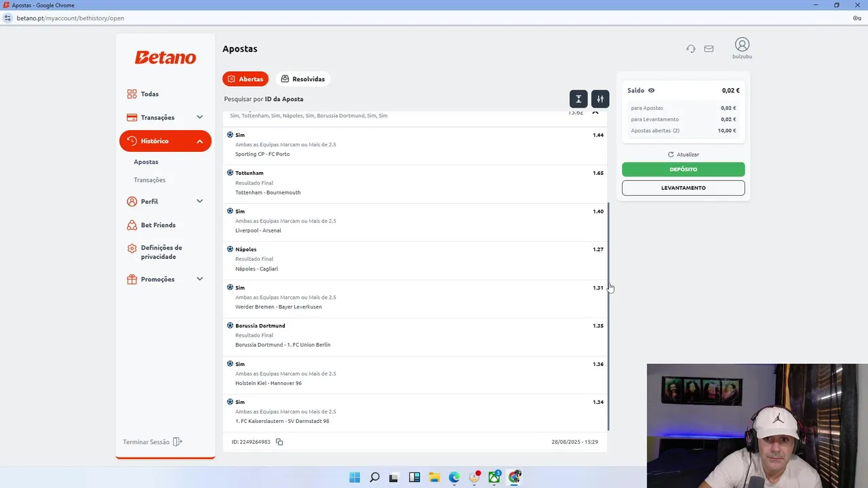Click the Holstein Kiel - Hannover 96 match
The width and height of the screenshot is (868, 488).
click(269, 383)
